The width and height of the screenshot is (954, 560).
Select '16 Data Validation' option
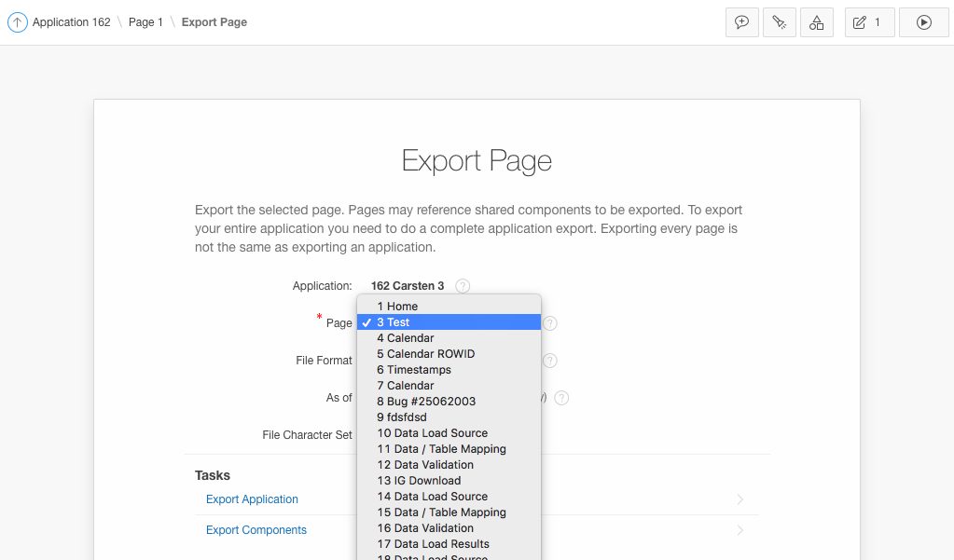[449, 527]
